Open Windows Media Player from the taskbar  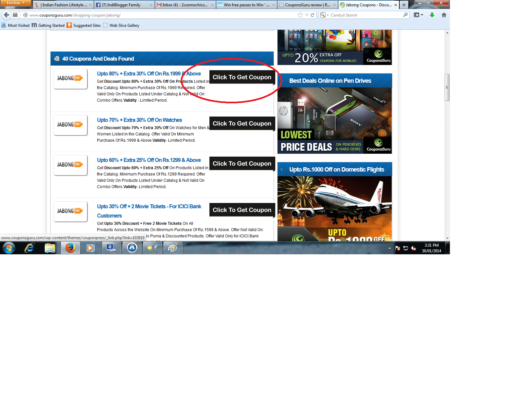(x=90, y=248)
